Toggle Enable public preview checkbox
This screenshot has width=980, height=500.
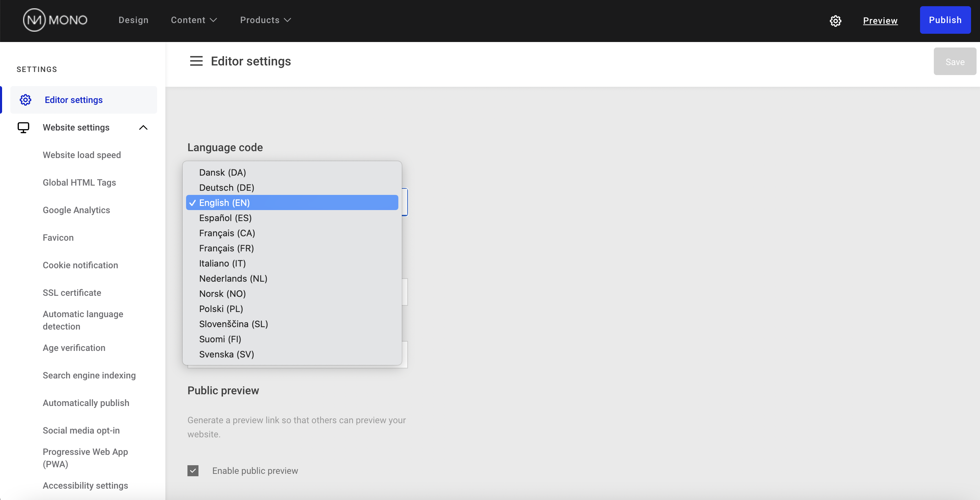click(x=193, y=470)
